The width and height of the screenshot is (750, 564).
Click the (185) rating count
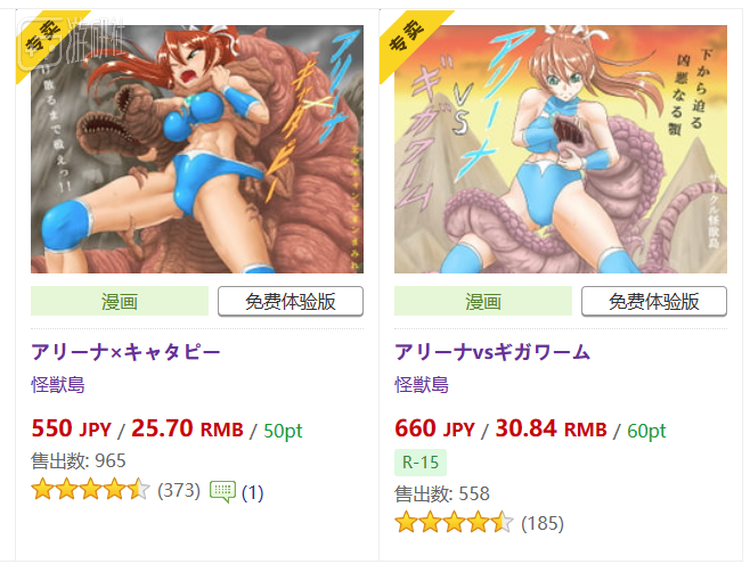[x=542, y=523]
